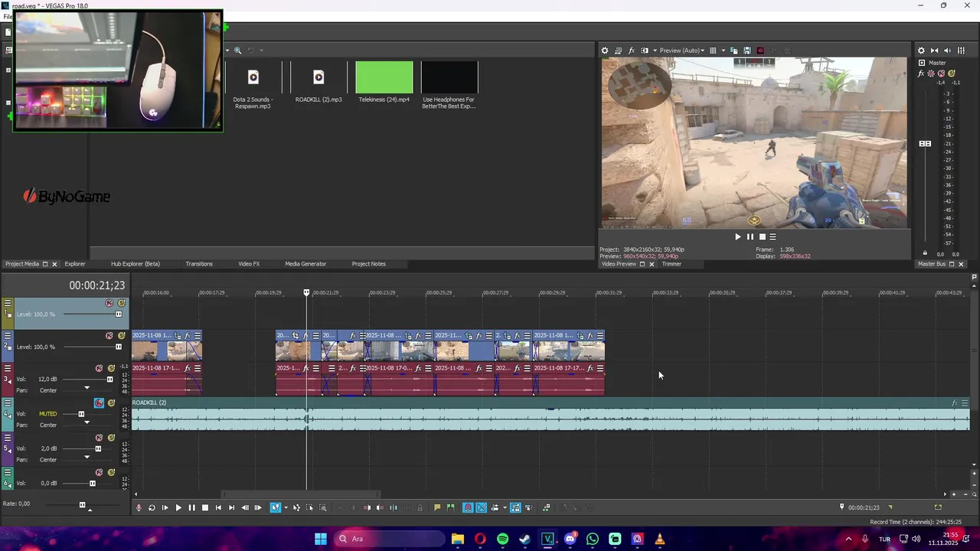The height and width of the screenshot is (551, 980).
Task: Expand Normal Edit tool options arrow
Action: (x=286, y=507)
